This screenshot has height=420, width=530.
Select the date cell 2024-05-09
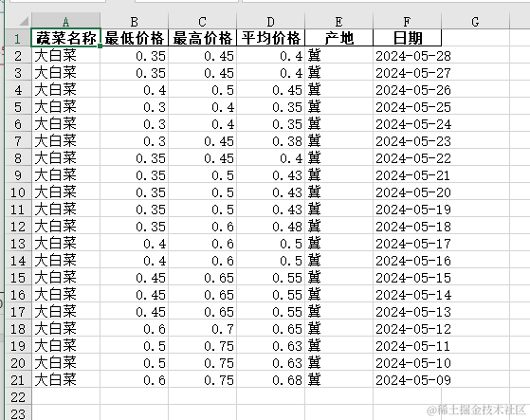408,379
